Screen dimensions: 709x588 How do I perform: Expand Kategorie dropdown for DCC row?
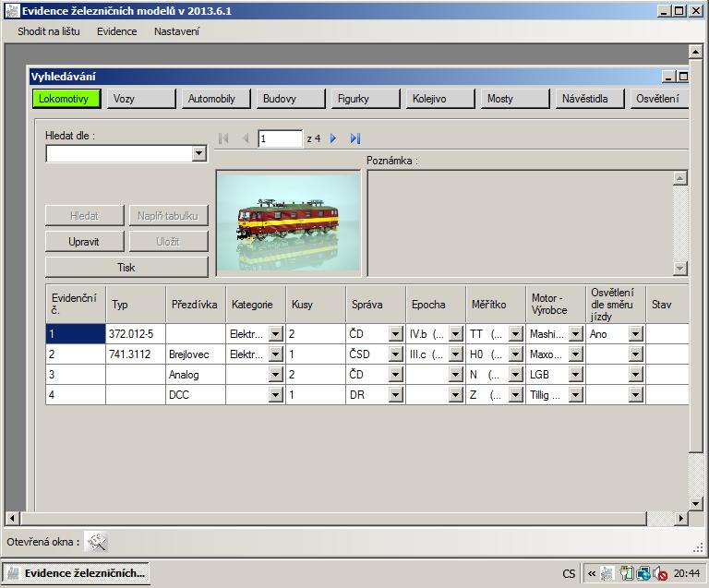275,395
